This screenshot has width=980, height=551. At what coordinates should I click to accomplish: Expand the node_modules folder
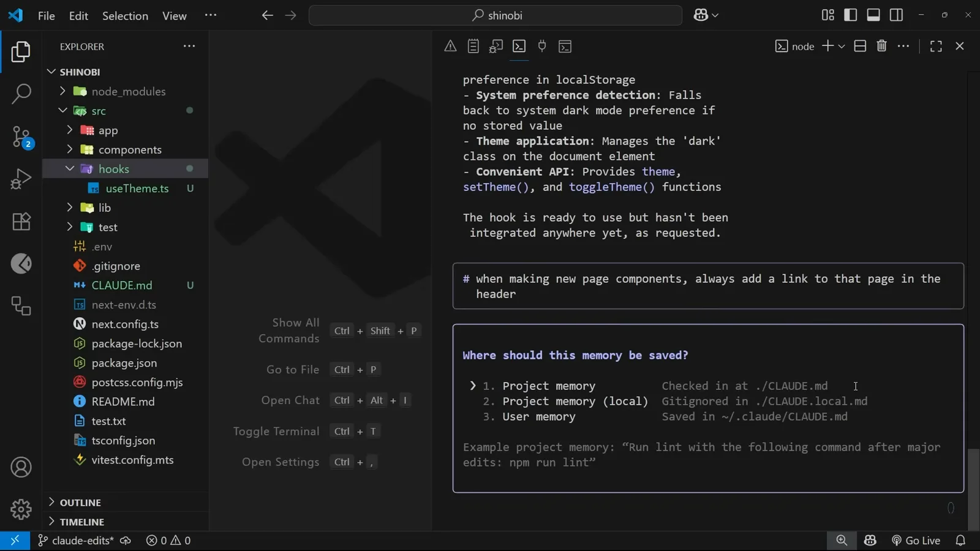(62, 91)
